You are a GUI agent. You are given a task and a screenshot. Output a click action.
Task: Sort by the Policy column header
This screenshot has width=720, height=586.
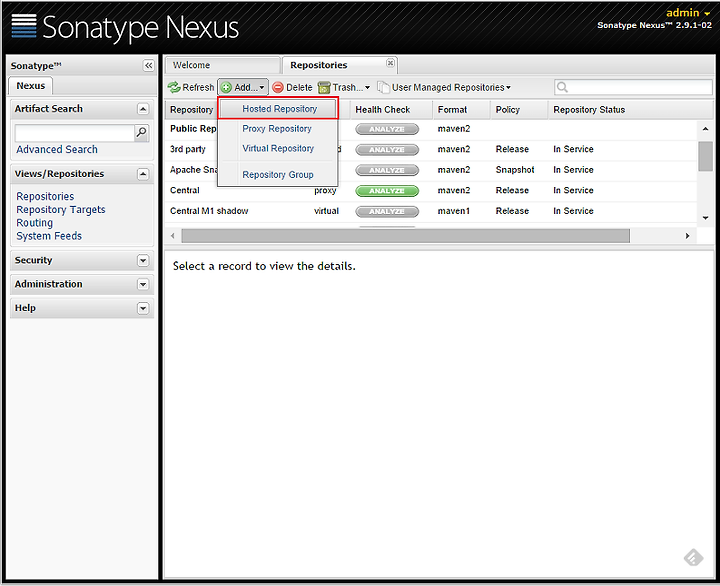tap(519, 110)
